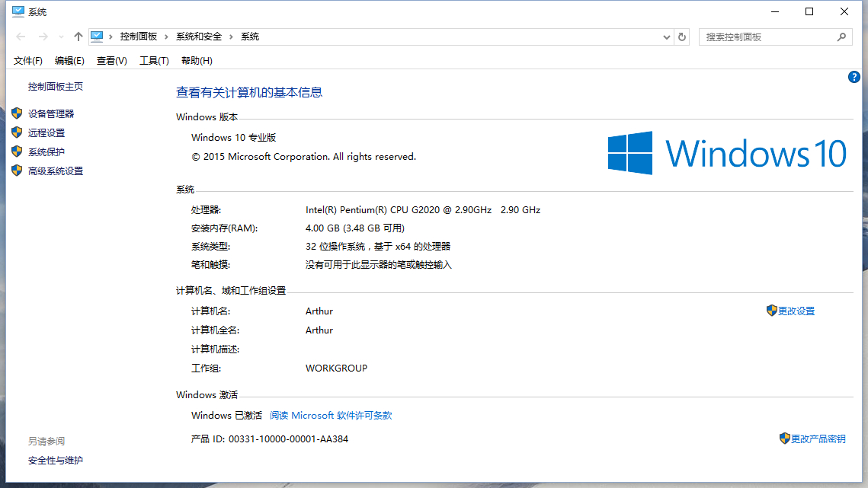Click 更改产品密钥 link
This screenshot has height=488, width=868.
pyautogui.click(x=818, y=439)
